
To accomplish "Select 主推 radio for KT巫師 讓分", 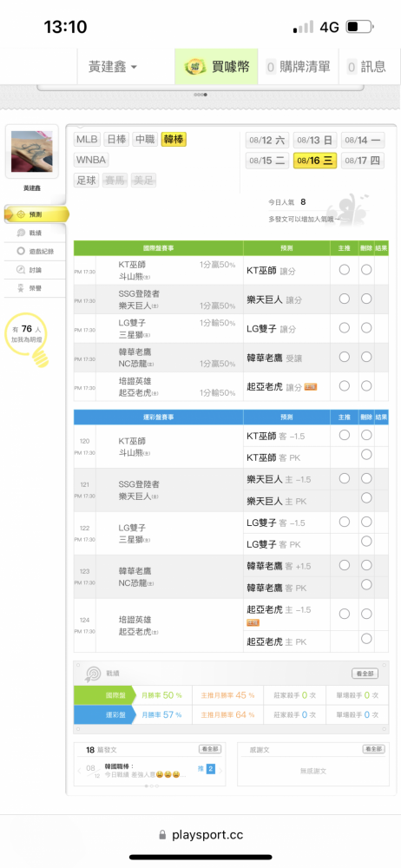I will tap(345, 270).
